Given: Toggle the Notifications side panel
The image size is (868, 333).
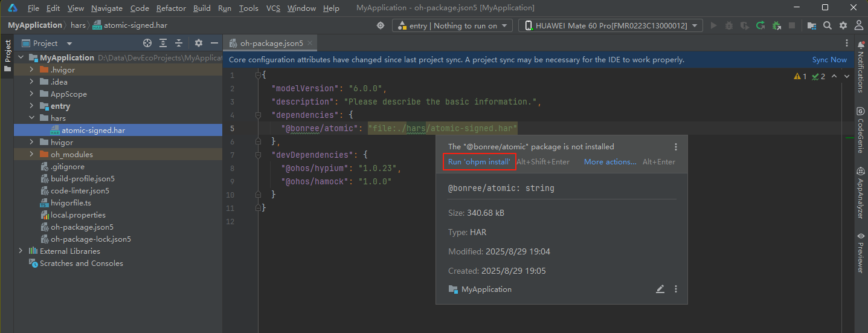Looking at the screenshot, I should point(861,66).
